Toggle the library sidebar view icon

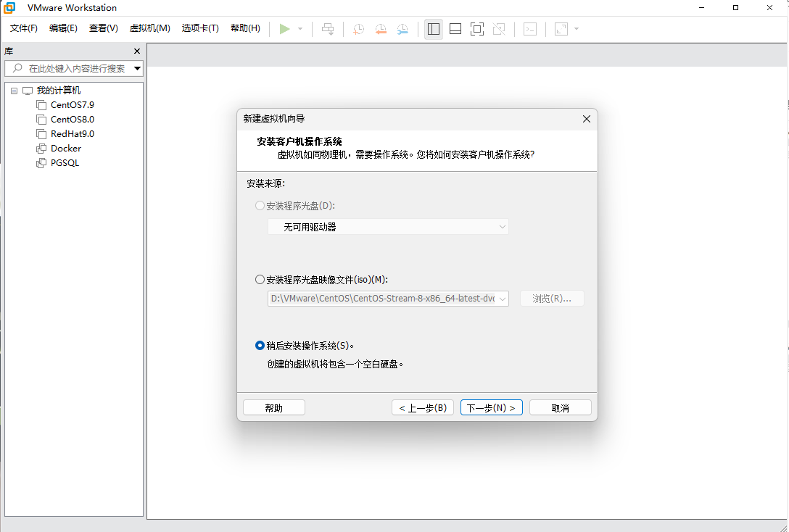433,29
